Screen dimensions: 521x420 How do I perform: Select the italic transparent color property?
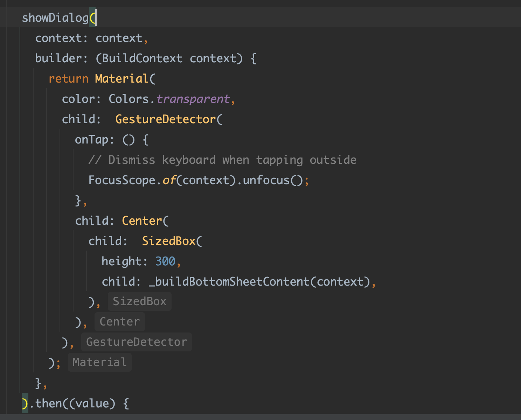[x=193, y=99]
